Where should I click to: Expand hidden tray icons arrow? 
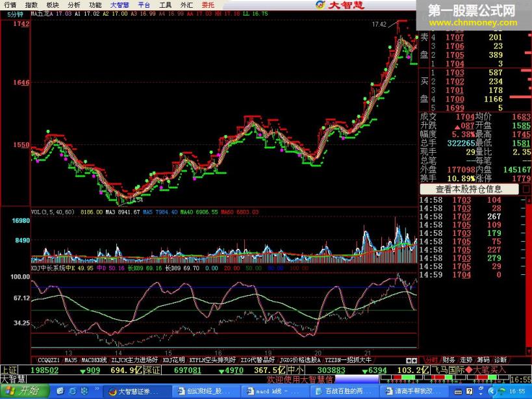(491, 392)
